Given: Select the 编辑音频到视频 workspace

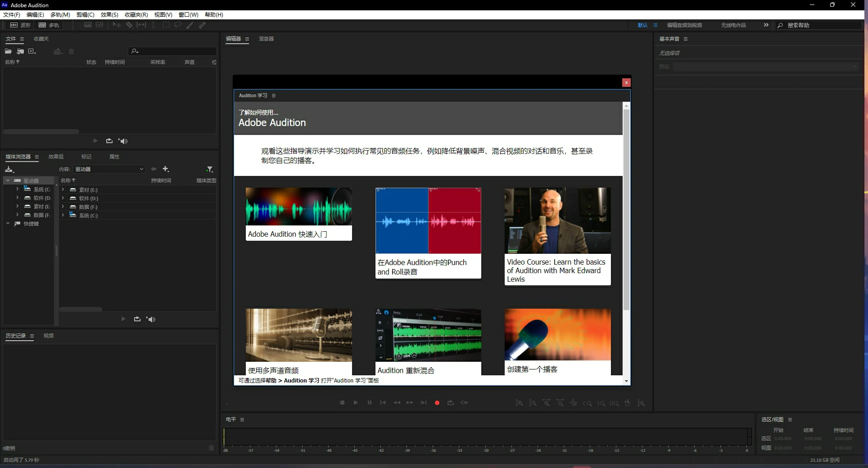Looking at the screenshot, I should [684, 25].
